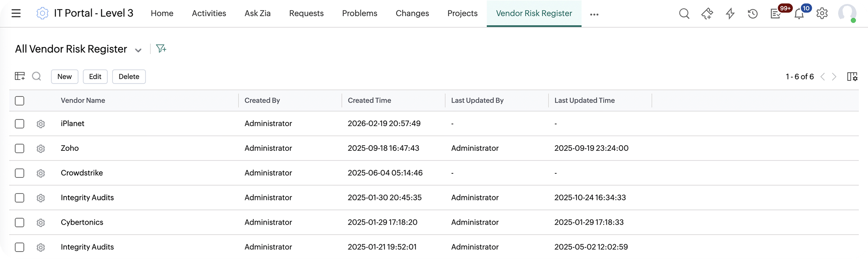Open row actions gear for Zoho

(x=41, y=149)
